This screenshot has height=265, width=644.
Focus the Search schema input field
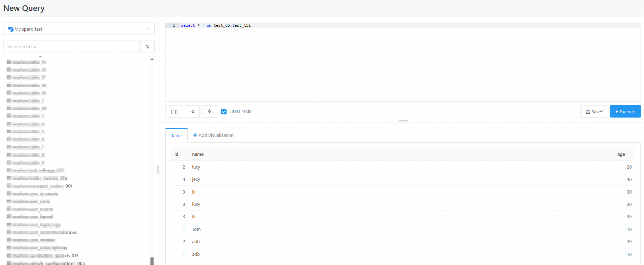71,46
